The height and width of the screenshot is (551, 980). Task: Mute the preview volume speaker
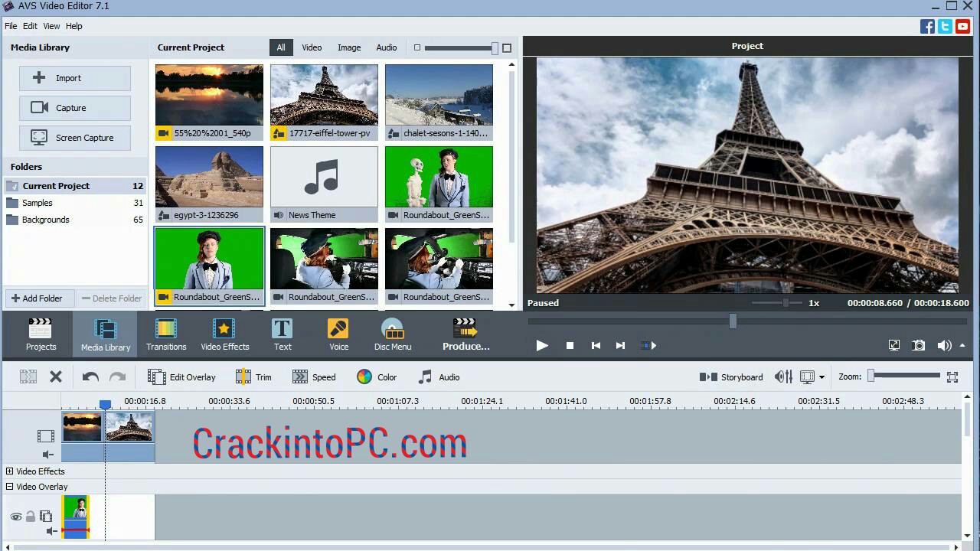pos(944,345)
